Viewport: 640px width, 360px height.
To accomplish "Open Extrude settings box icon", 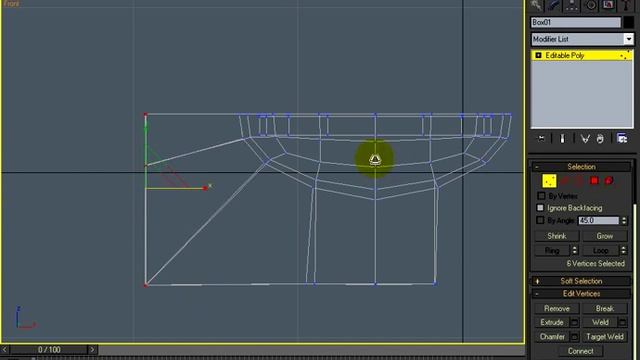I will (574, 322).
